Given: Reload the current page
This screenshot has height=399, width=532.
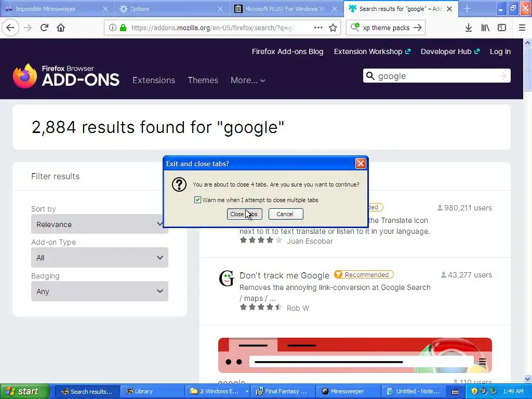Looking at the screenshot, I should (x=45, y=28).
